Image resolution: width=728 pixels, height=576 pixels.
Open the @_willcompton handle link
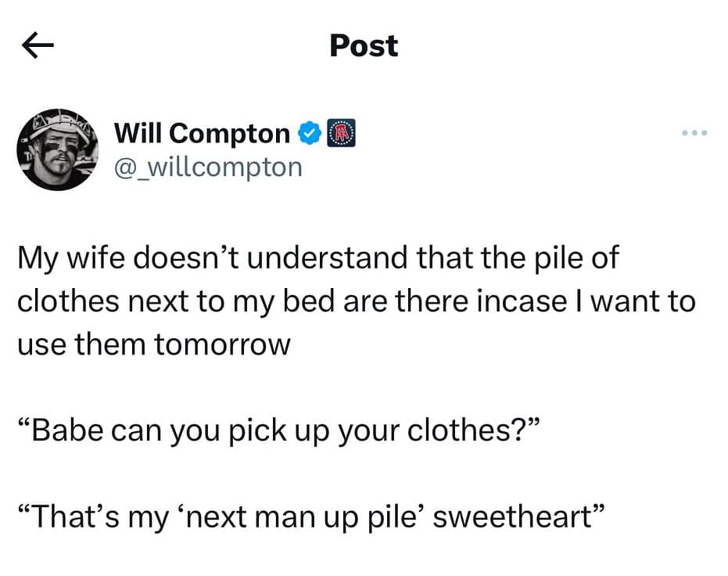pyautogui.click(x=208, y=167)
